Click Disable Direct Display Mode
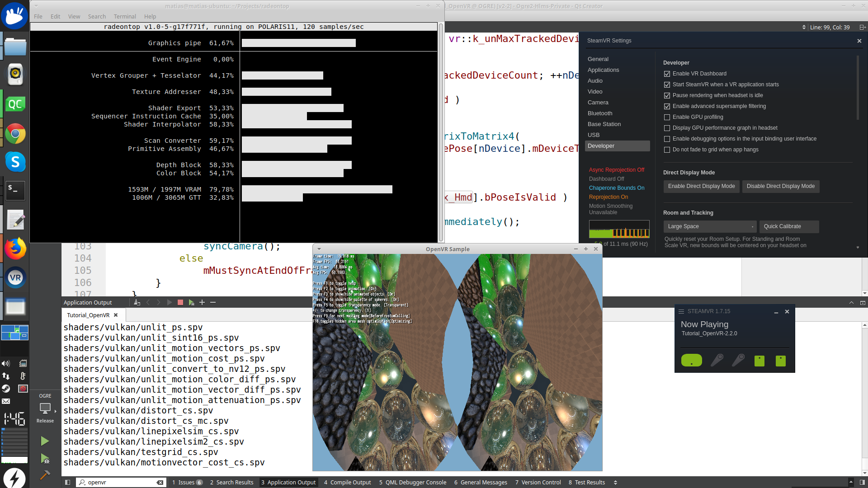The width and height of the screenshot is (868, 488). [x=780, y=186]
